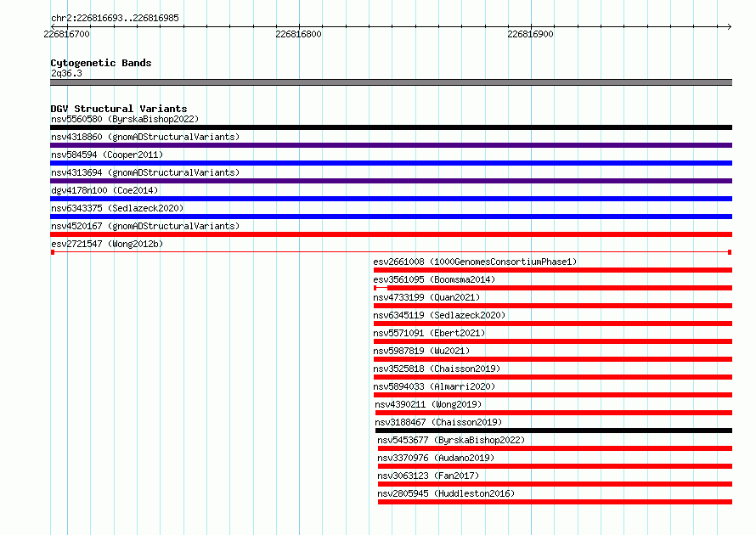Open nsv4318860 (gnomADStructuralVariants) label
The image size is (756, 535).
pos(145,137)
